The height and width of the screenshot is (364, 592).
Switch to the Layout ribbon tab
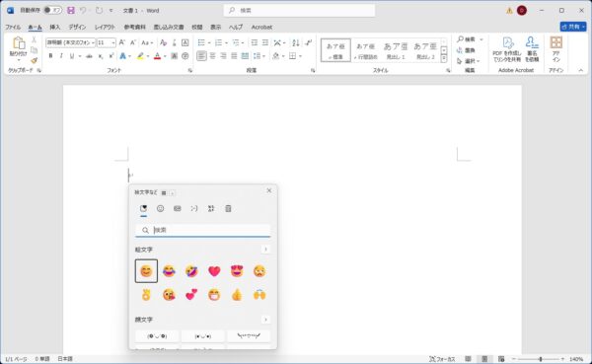coord(105,27)
